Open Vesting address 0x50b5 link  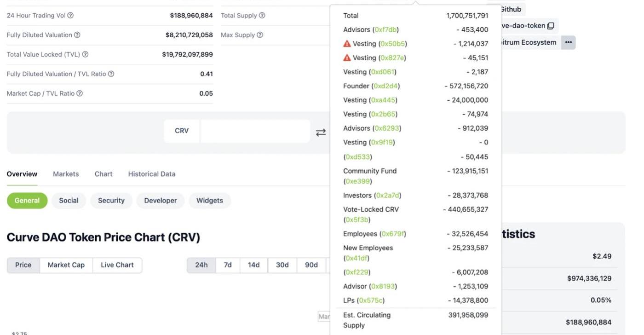pos(393,44)
